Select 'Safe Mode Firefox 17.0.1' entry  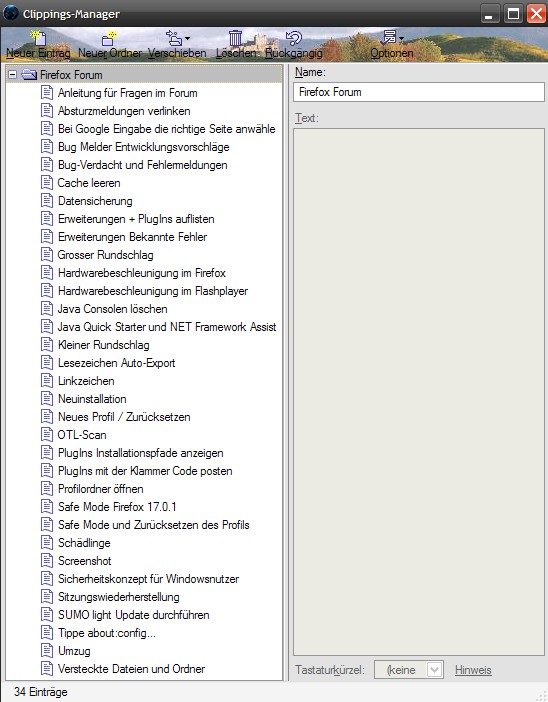point(117,507)
